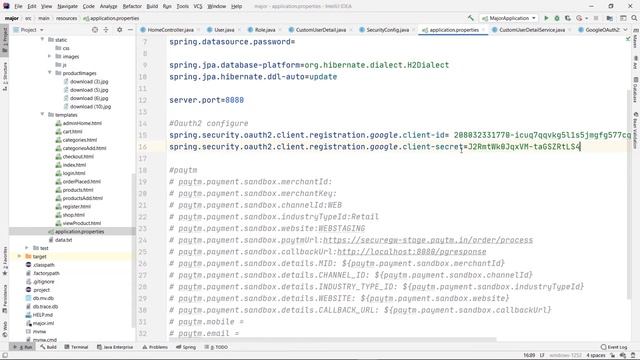The width and height of the screenshot is (640, 360).
Task: Expand the target folder
Action: click(19, 256)
